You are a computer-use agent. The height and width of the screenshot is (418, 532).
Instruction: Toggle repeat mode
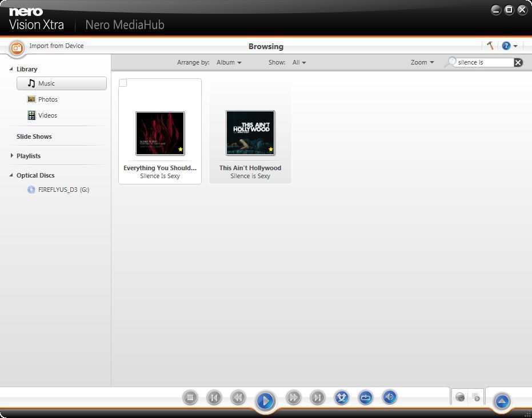[x=365, y=397]
